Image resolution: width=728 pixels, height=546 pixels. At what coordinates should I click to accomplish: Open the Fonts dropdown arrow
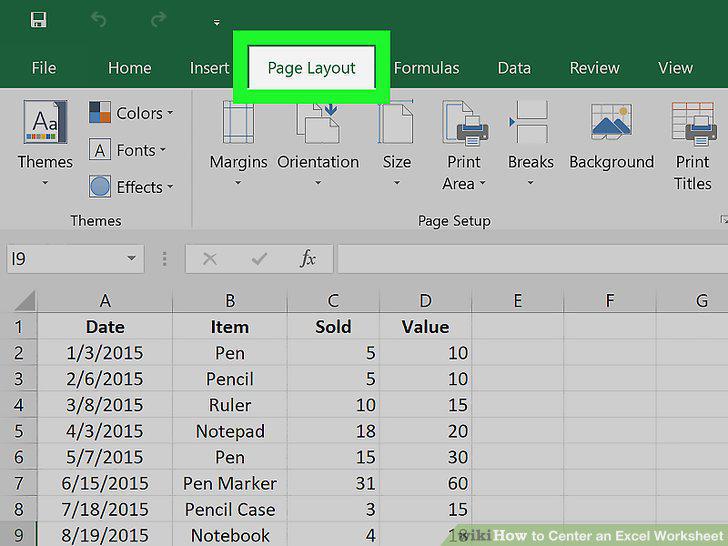[x=163, y=150]
